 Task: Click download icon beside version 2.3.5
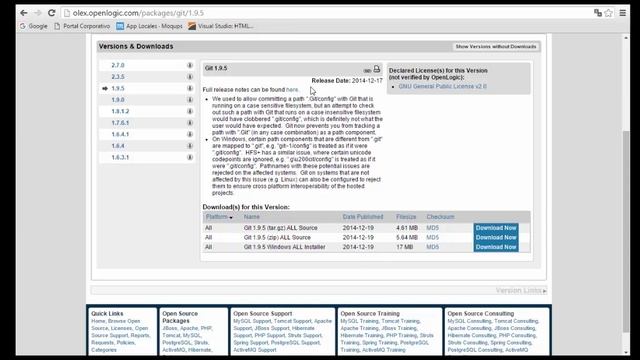tap(190, 77)
